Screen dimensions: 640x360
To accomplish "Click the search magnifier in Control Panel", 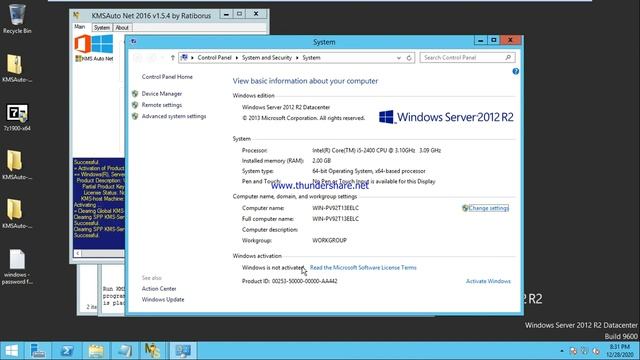I will point(508,58).
